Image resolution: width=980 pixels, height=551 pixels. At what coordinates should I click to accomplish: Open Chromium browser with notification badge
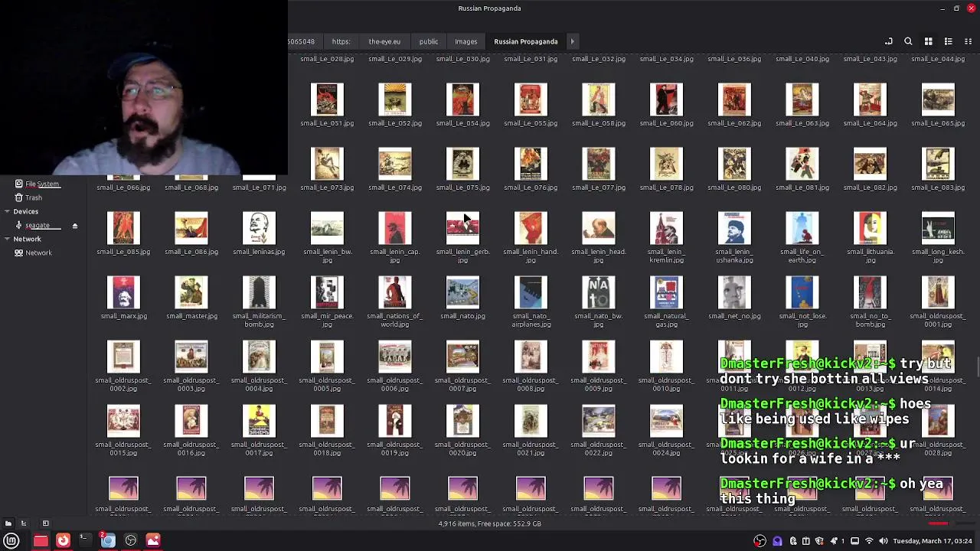(x=108, y=540)
